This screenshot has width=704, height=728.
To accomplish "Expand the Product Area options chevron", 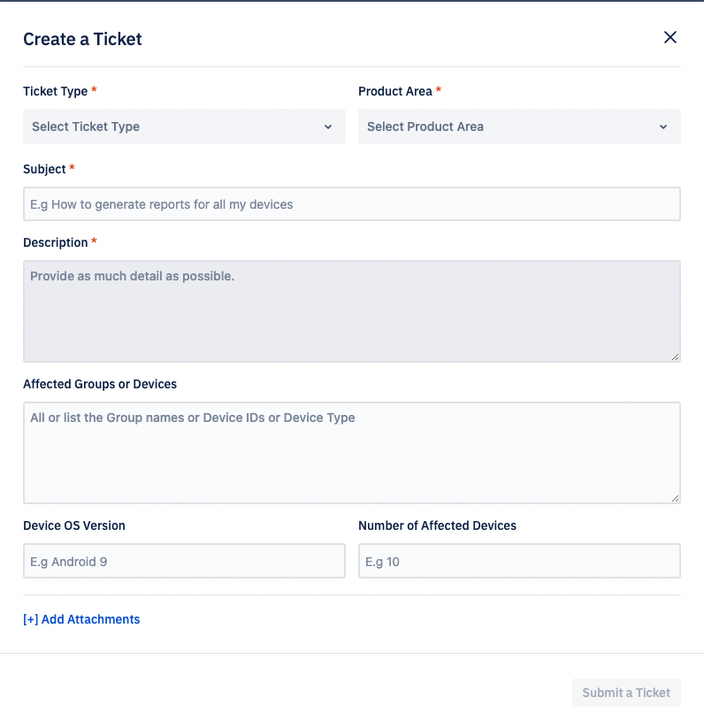I will point(663,126).
